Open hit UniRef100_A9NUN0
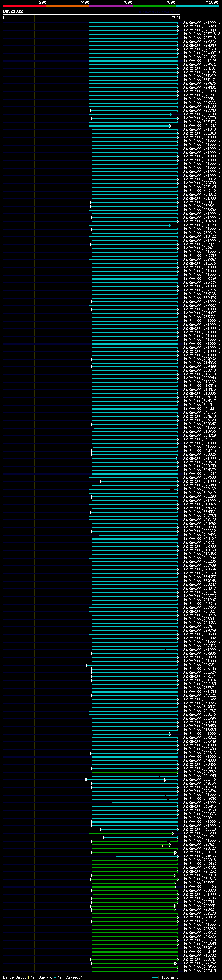The height and width of the screenshot is (980, 222). 199,45
